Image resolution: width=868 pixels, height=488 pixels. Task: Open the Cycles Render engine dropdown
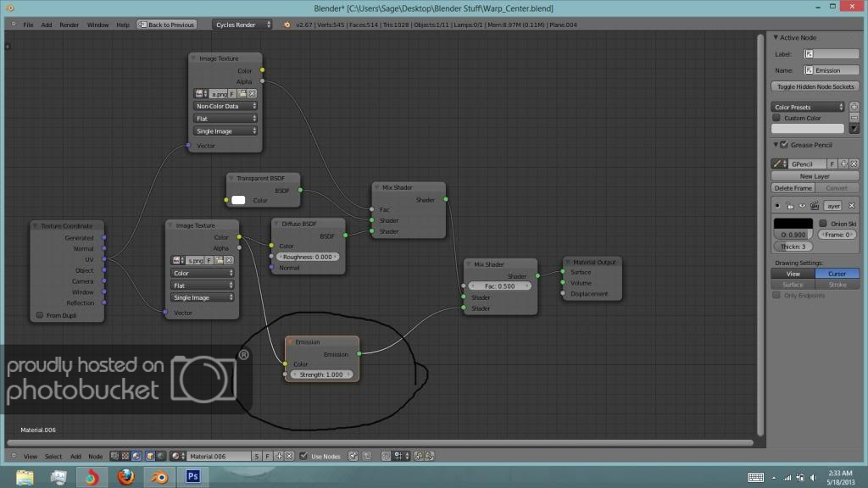click(x=242, y=25)
